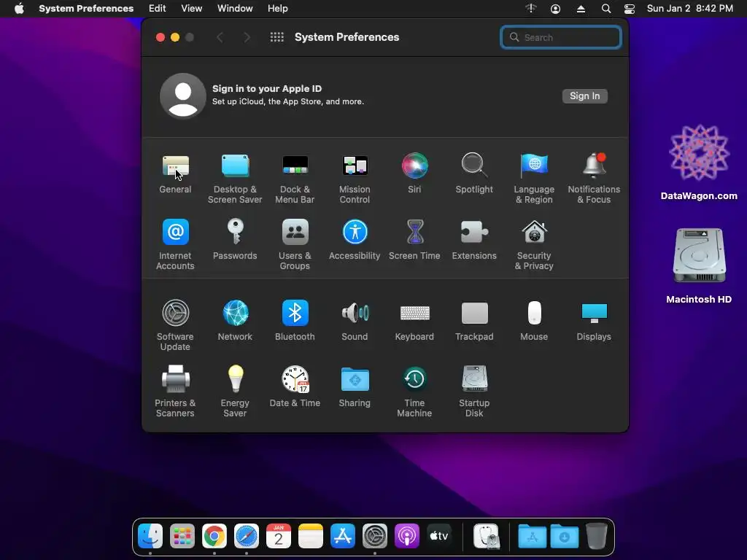Image resolution: width=747 pixels, height=560 pixels.
Task: Open Launchpad from the Dock
Action: (182, 536)
